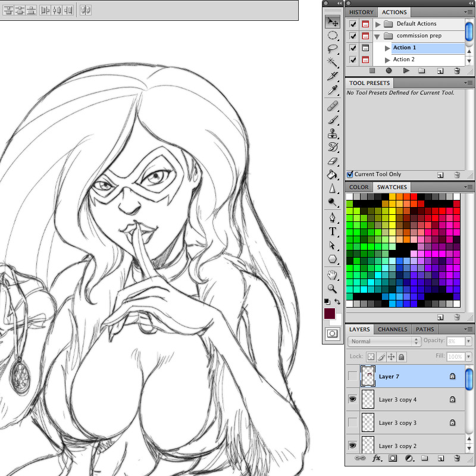The image size is (476, 476).
Task: Show the Layer 3 copy 3 layer
Action: 352,422
